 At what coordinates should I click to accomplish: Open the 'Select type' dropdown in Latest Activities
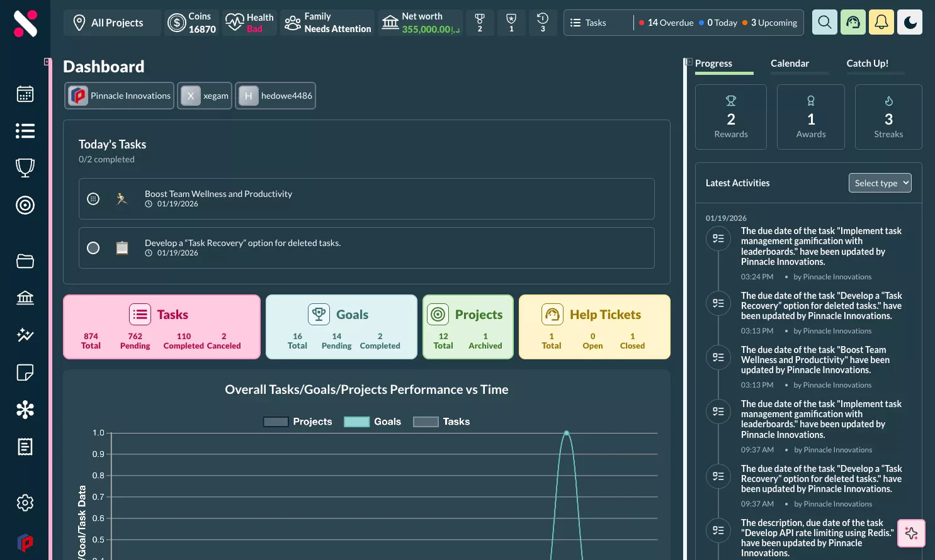coord(880,182)
